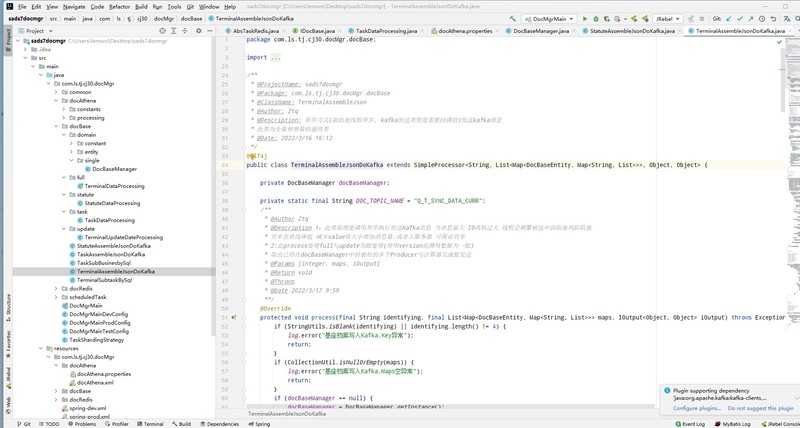Screen dimensions: 800x428
Task: Click the collapse all icon in Project panel
Action: (x=184, y=31)
